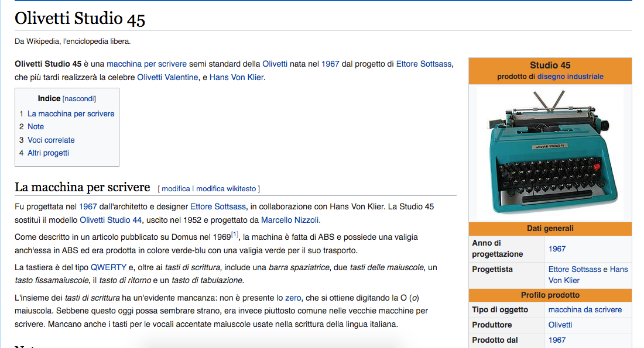Open the Olivetti link in first paragraph
This screenshot has width=644, height=348.
tap(275, 64)
